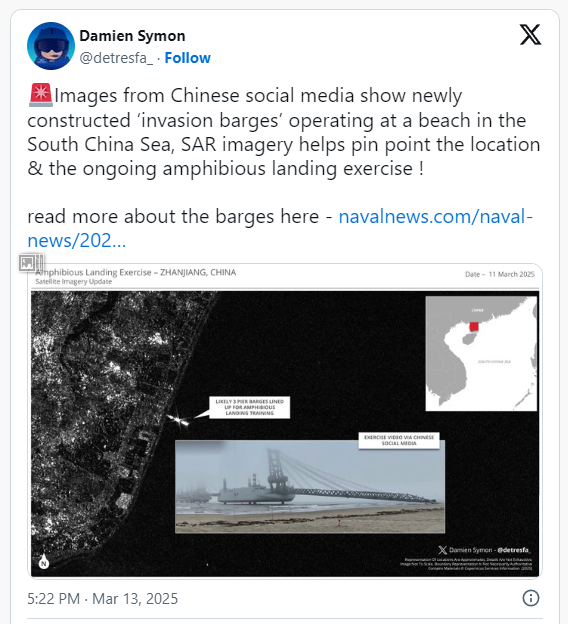Click the red location square on the inset map

tap(474, 327)
